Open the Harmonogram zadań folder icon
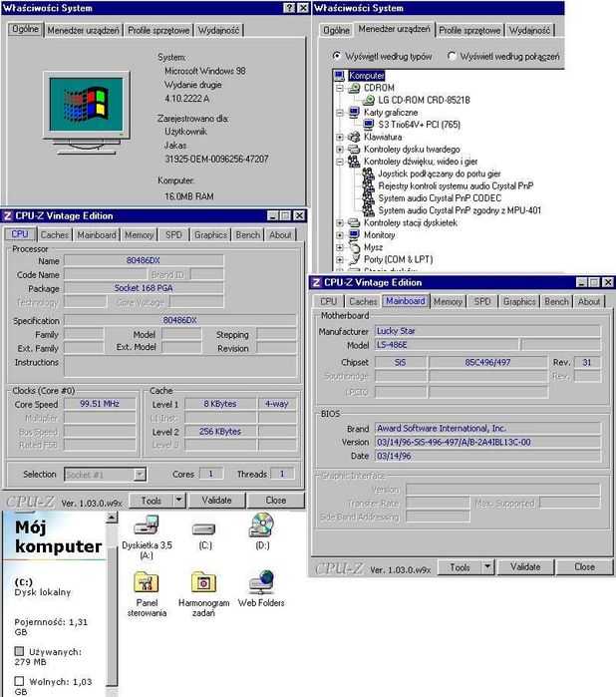Image resolution: width=616 pixels, height=697 pixels. (203, 582)
